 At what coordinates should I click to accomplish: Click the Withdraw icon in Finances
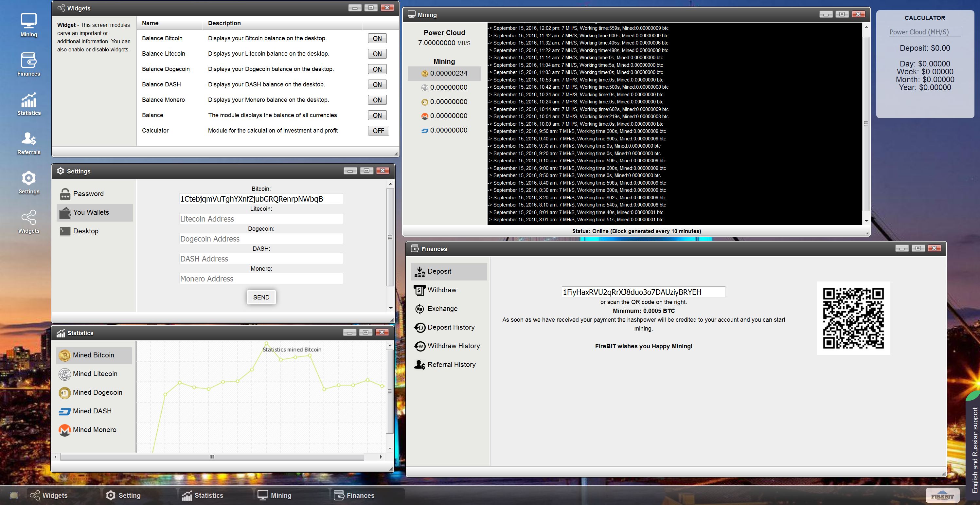(x=419, y=290)
